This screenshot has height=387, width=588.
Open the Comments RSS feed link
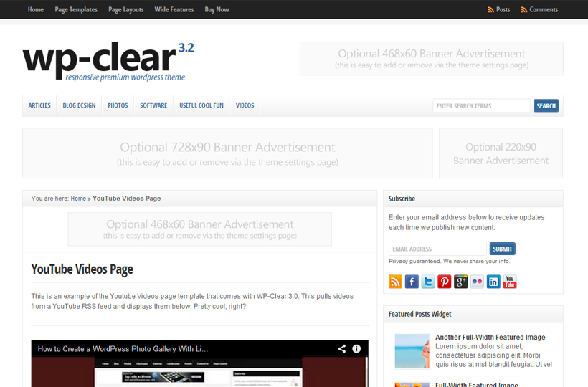pyautogui.click(x=539, y=10)
